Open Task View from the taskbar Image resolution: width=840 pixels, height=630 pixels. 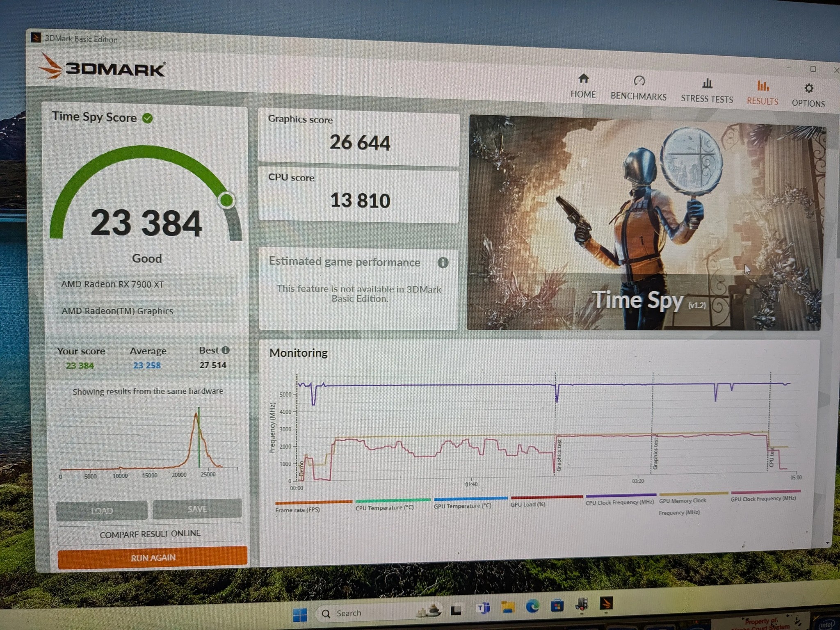(456, 610)
